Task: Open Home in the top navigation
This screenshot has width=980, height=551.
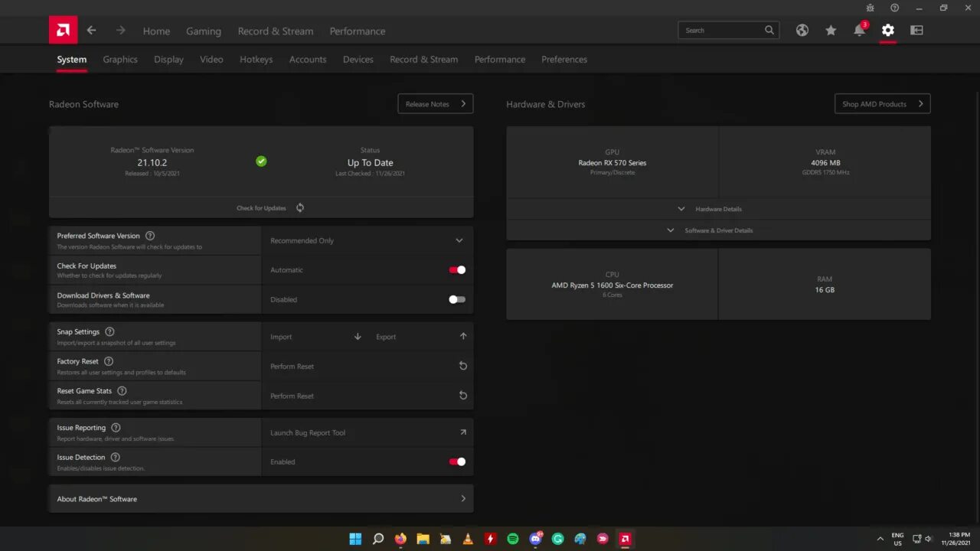Action: pos(156,31)
